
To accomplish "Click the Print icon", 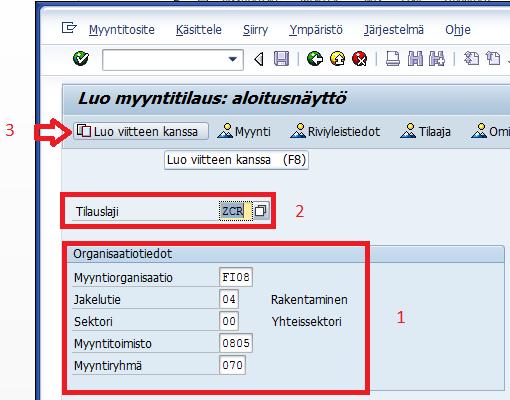I will pos(393,59).
